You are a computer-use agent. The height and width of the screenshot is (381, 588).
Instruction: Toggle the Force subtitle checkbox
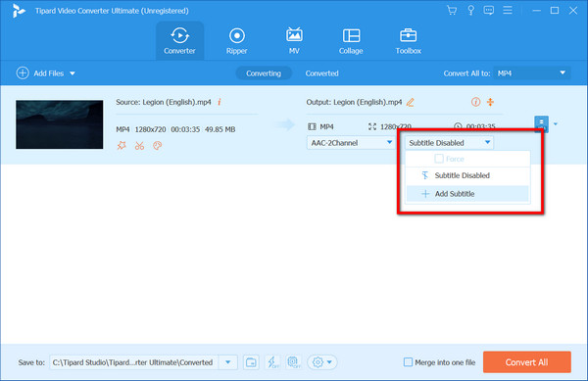tap(439, 159)
